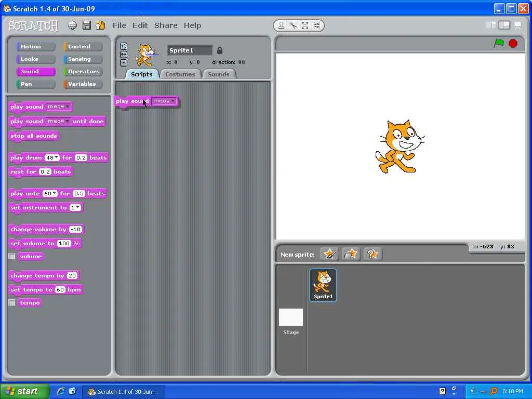Click the rest for 0.2 beats value
The image size is (532, 399).
45,171
